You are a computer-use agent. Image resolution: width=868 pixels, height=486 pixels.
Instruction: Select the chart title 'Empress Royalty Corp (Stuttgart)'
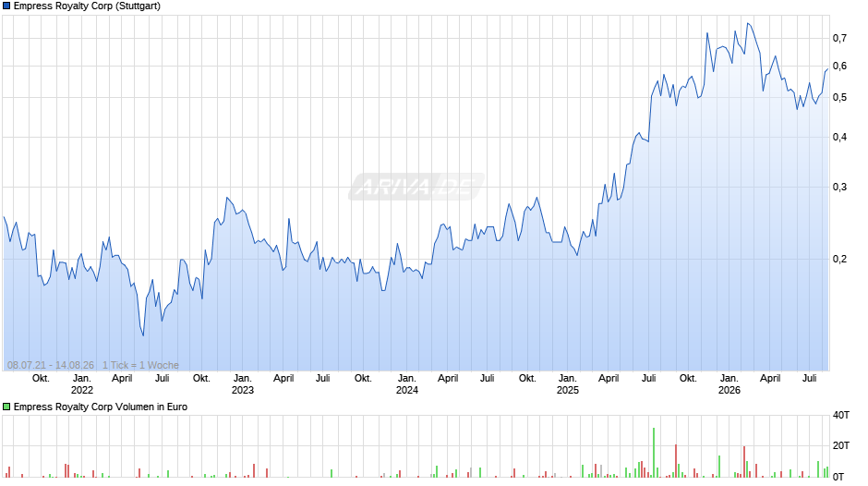click(87, 6)
